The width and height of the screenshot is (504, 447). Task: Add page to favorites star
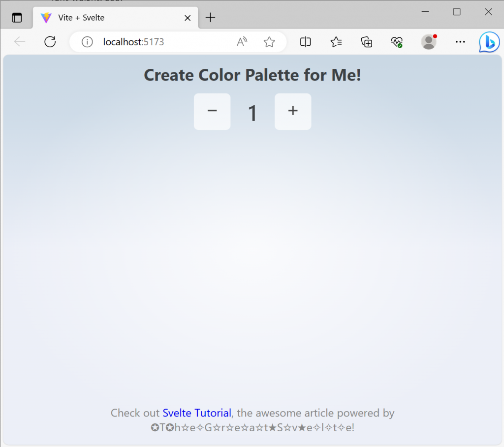coord(269,42)
